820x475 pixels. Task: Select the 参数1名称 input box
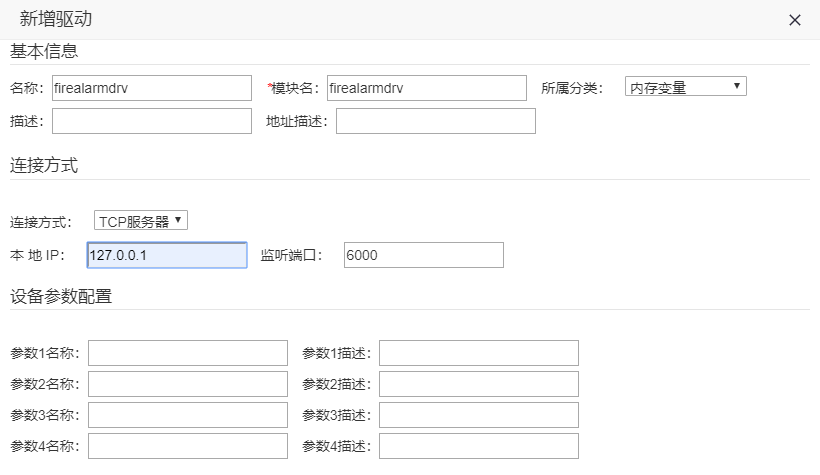click(x=188, y=353)
